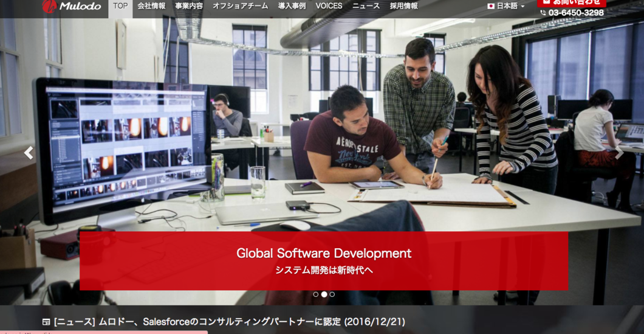644x334 pixels.
Task: Go to previous slide with left arrow
Action: click(29, 153)
